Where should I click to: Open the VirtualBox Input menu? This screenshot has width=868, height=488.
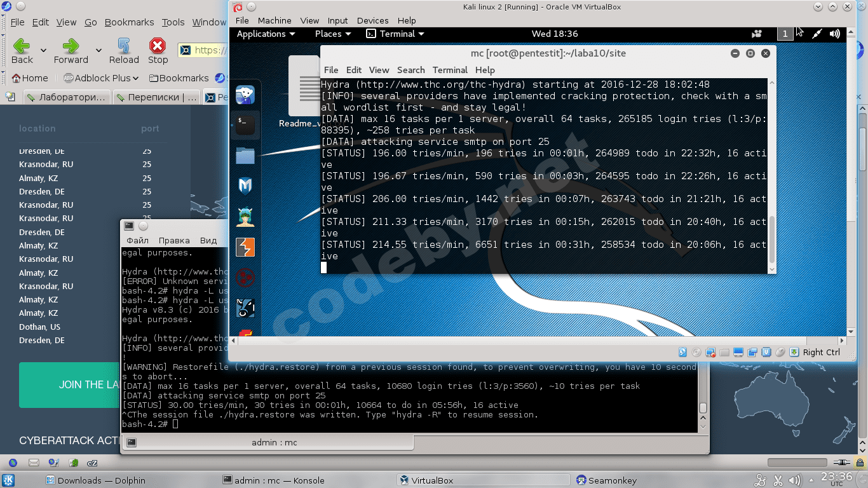point(337,20)
